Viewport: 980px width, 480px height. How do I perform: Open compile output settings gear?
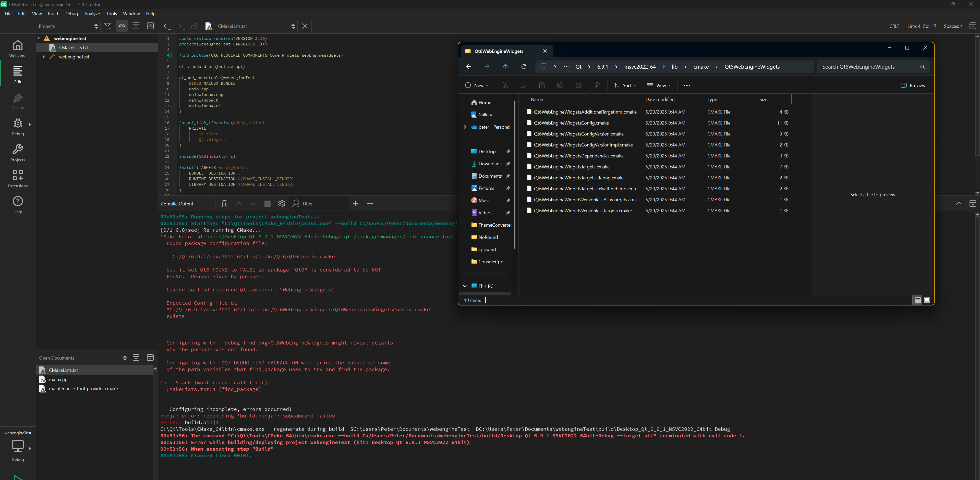tap(282, 204)
